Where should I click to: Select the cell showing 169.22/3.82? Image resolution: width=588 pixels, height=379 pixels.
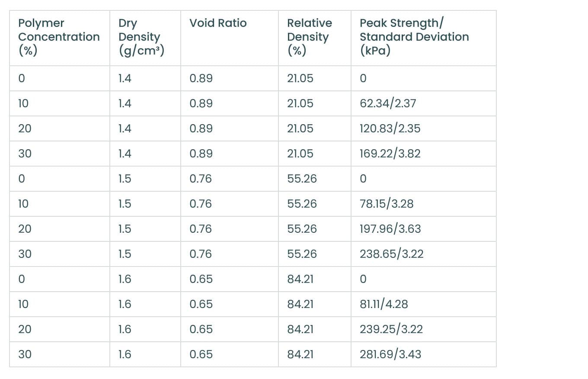pos(390,154)
